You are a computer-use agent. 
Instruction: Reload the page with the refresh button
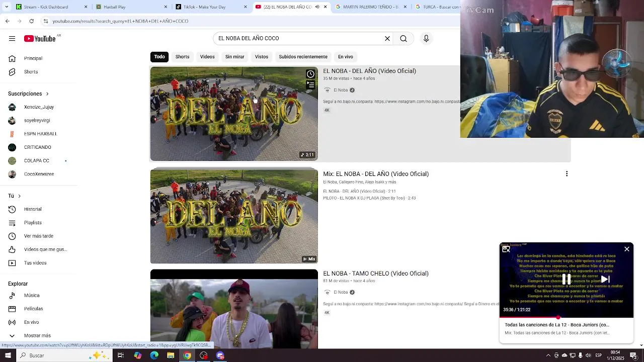tap(31, 21)
